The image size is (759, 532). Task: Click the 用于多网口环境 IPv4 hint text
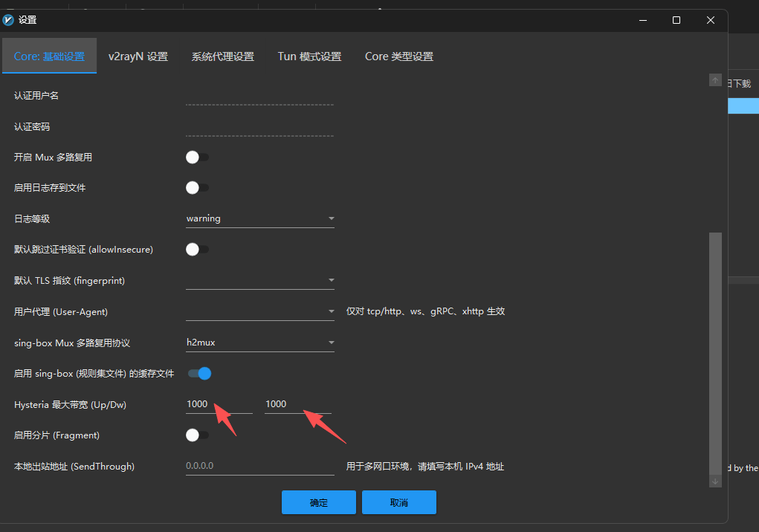tap(425, 467)
